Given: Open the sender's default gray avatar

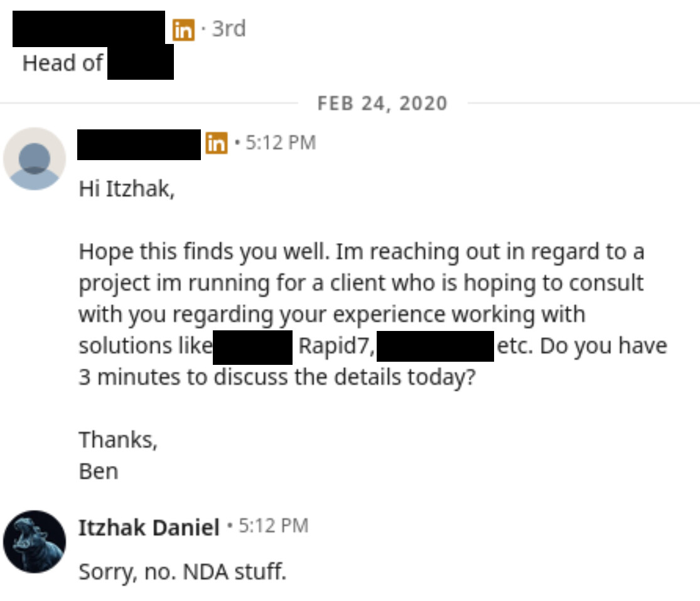Looking at the screenshot, I should click(x=35, y=159).
